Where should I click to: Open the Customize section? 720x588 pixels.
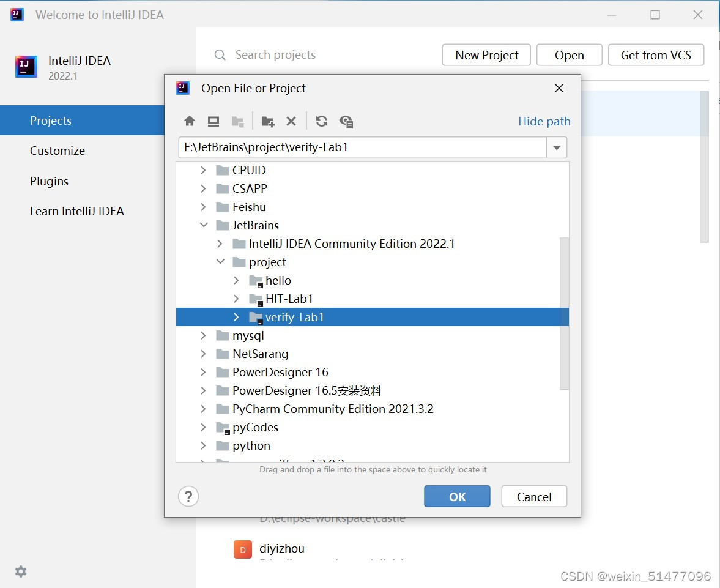[x=58, y=151]
